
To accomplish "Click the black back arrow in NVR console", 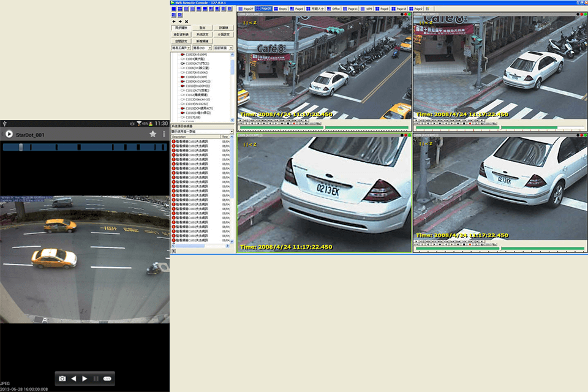I will (173, 22).
